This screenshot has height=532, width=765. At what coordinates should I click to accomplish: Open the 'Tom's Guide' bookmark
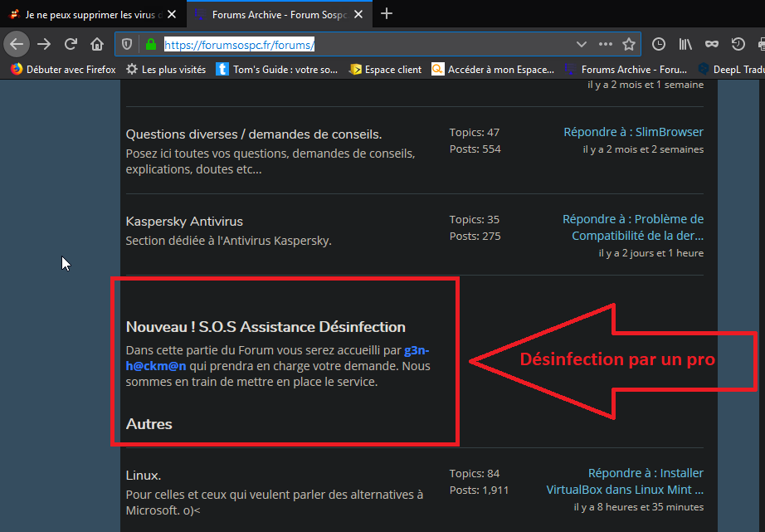277,70
